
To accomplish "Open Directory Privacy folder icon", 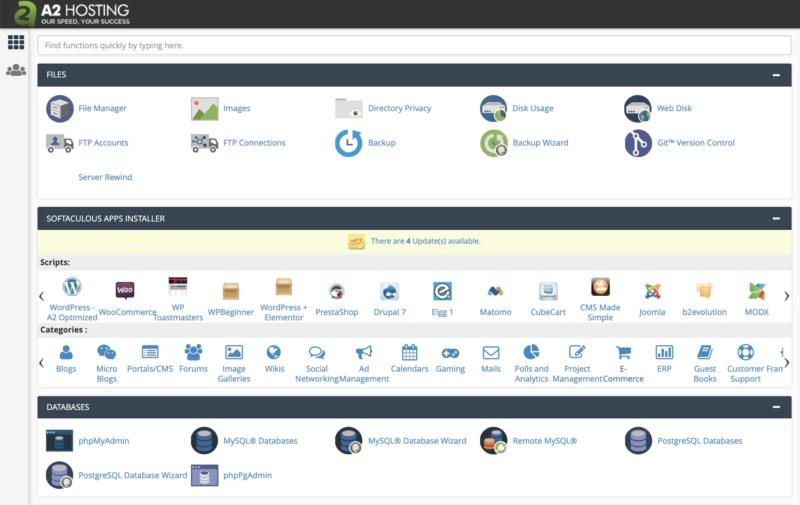I will (349, 108).
